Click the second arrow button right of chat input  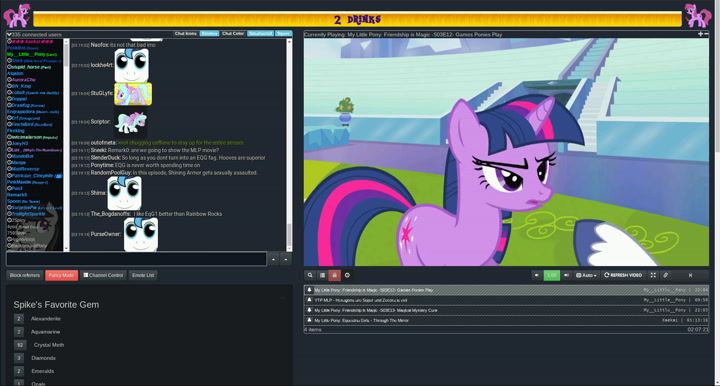[286, 259]
